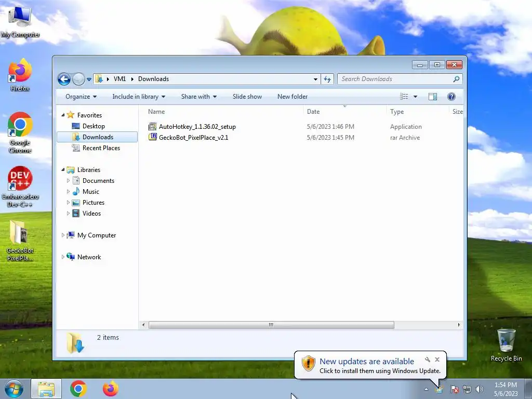This screenshot has height=399, width=532.
Task: Open the Pictures library
Action: click(94, 203)
